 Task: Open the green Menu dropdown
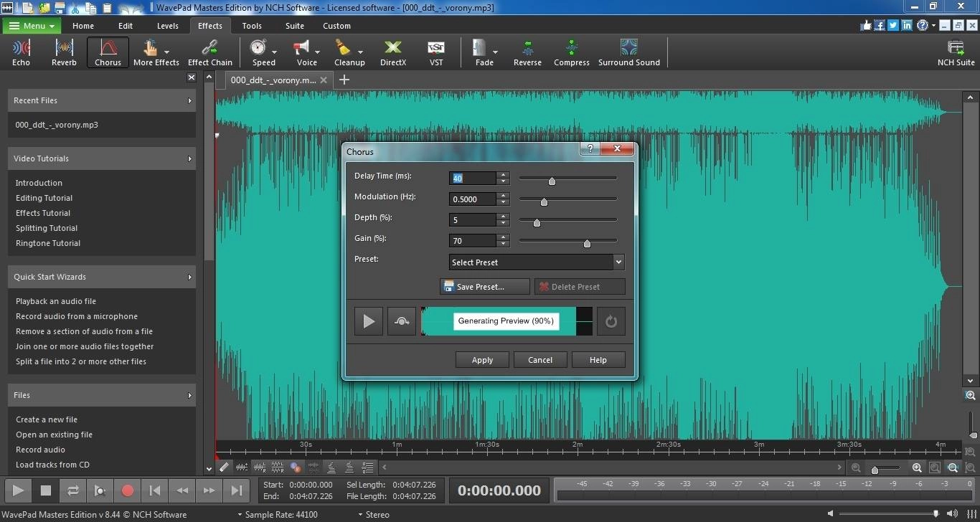pos(32,26)
